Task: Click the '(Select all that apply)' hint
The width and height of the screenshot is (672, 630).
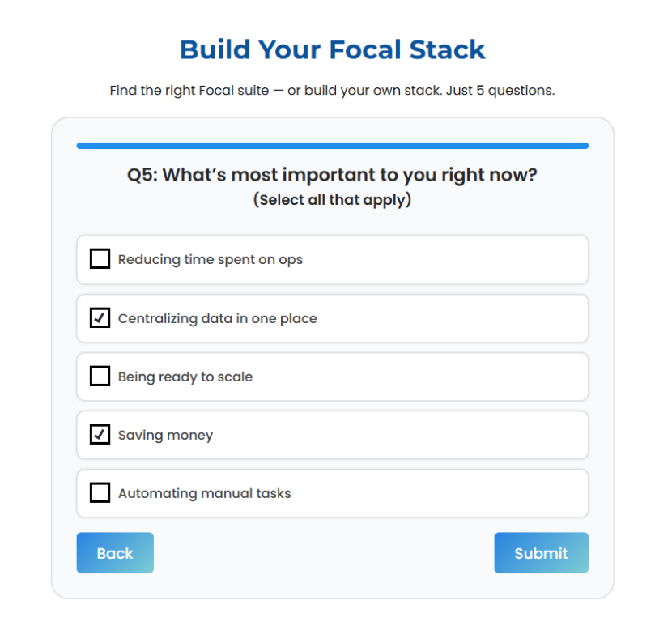Action: pyautogui.click(x=332, y=199)
